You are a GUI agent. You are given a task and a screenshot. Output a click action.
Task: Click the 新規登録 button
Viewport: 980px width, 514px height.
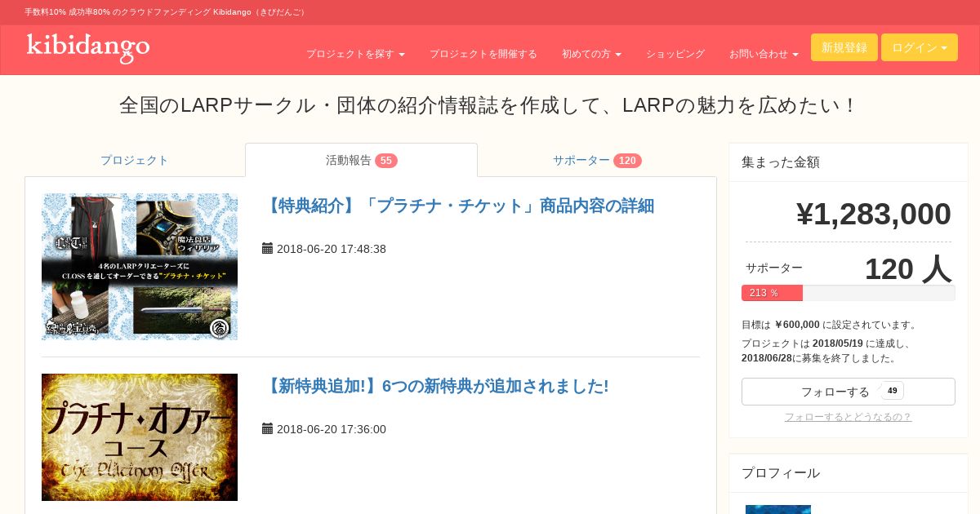pos(844,47)
